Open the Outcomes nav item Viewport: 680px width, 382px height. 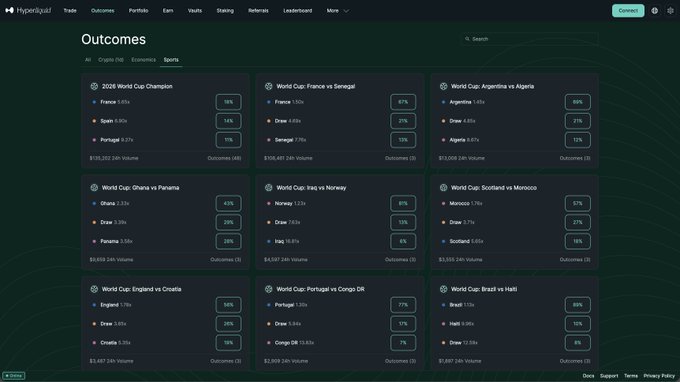click(103, 10)
